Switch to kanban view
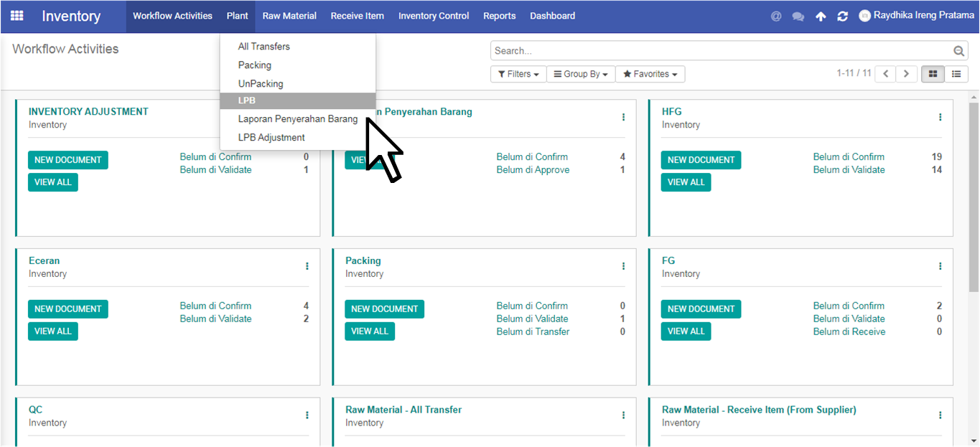The image size is (980, 447). pos(933,74)
